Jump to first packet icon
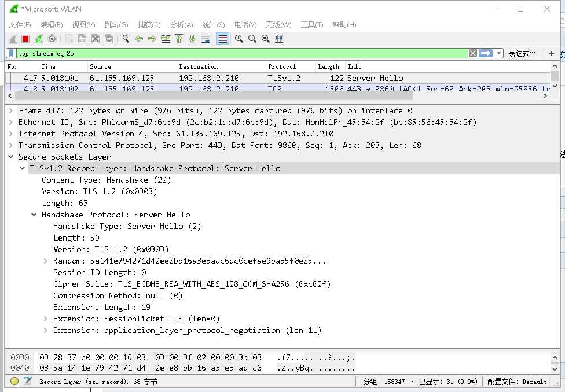Screen dimensions: 565x392 [179, 39]
